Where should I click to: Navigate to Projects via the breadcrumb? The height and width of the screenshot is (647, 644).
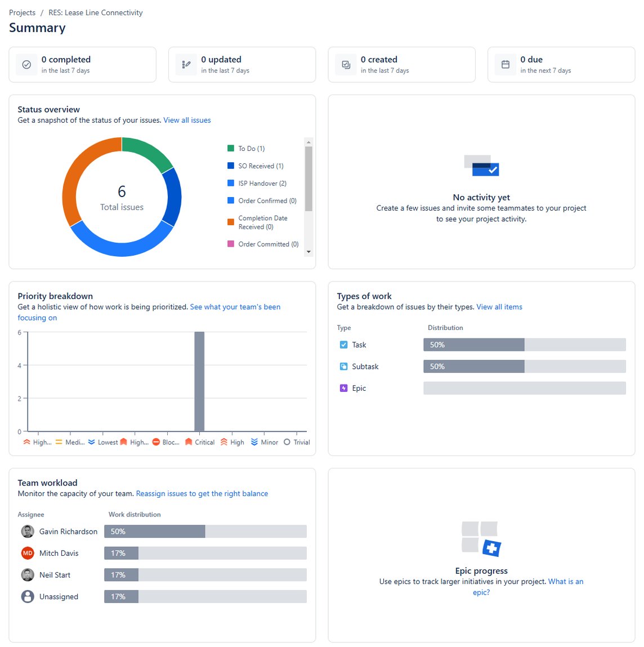pos(22,12)
